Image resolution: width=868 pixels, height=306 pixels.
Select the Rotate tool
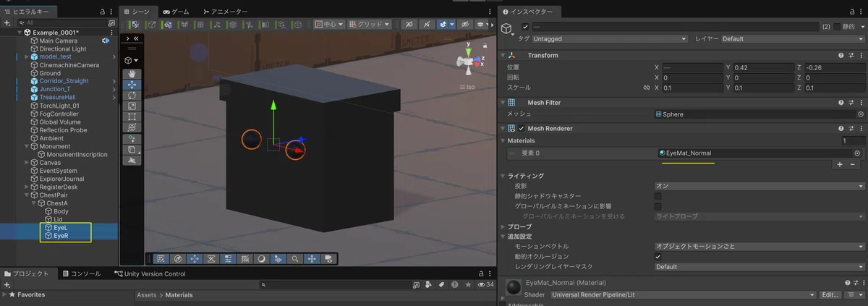(132, 95)
